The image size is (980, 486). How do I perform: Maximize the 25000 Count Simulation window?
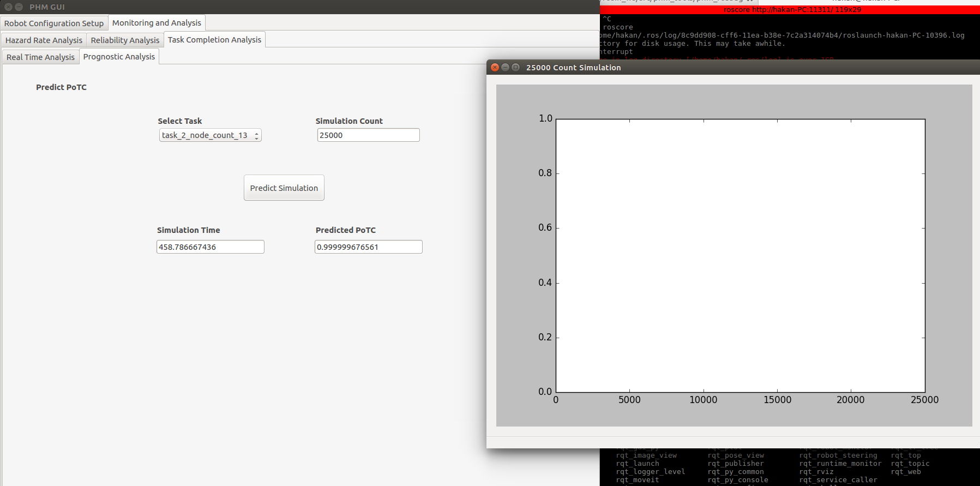coord(515,68)
